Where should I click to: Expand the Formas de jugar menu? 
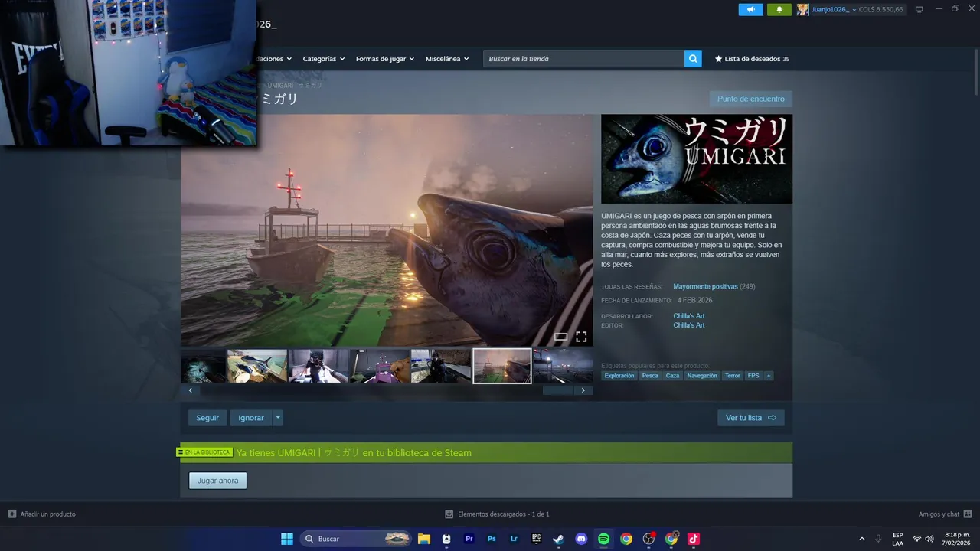(385, 59)
